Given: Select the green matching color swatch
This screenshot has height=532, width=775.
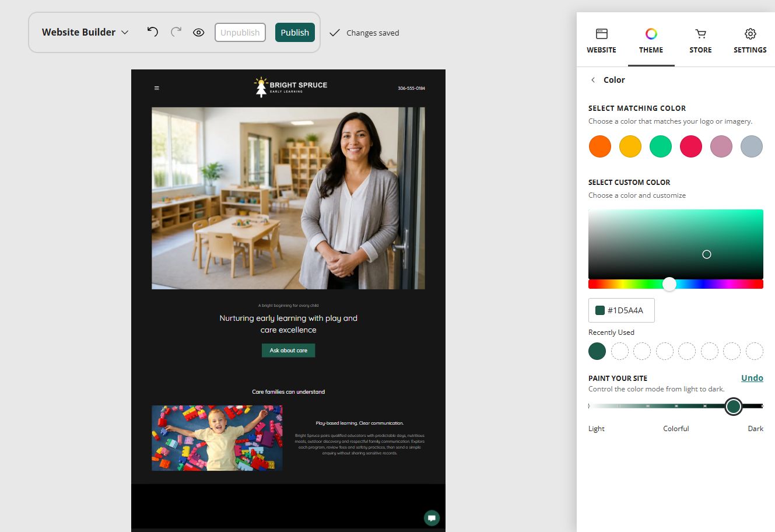Looking at the screenshot, I should [661, 146].
